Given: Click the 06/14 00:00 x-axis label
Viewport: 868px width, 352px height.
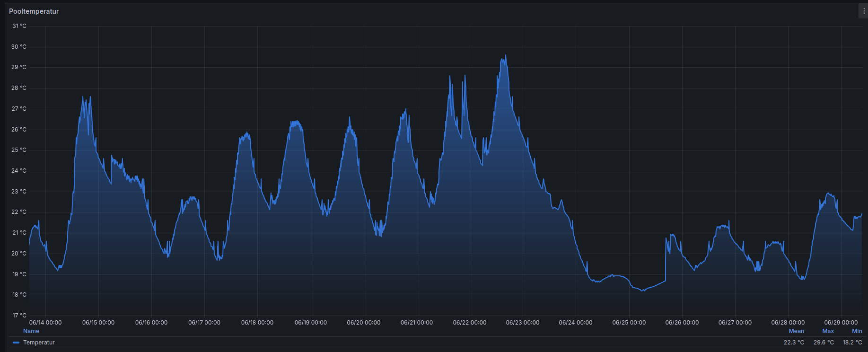Looking at the screenshot, I should coord(45,323).
